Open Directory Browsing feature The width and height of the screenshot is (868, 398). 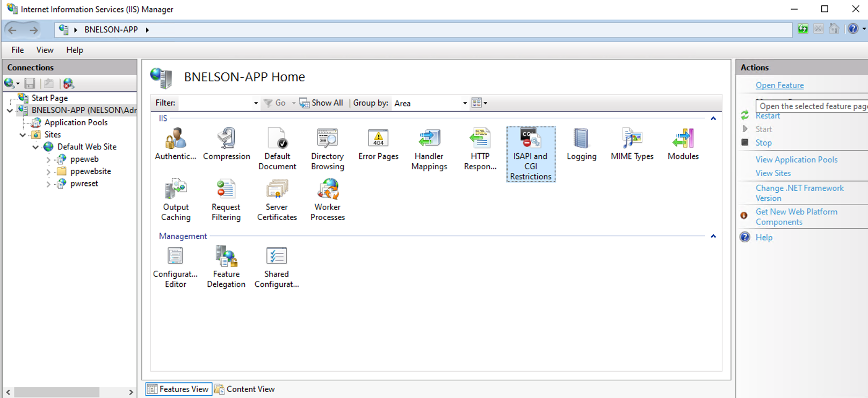tap(328, 149)
